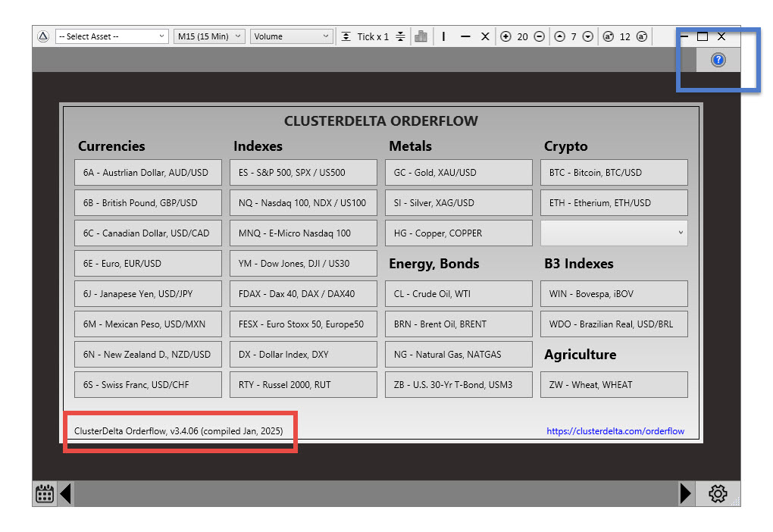Select ES - S&P 500 asset button
Image resolution: width=773 pixels, height=532 pixels.
click(303, 173)
